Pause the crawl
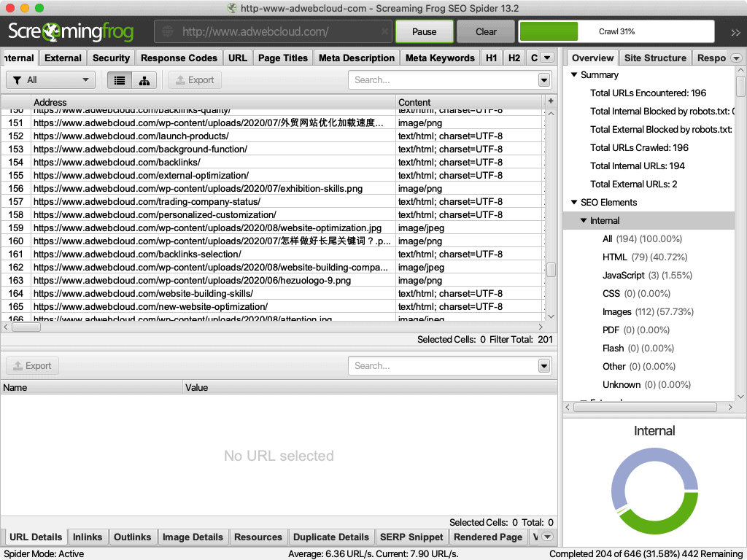The height and width of the screenshot is (560, 747). 424,31
